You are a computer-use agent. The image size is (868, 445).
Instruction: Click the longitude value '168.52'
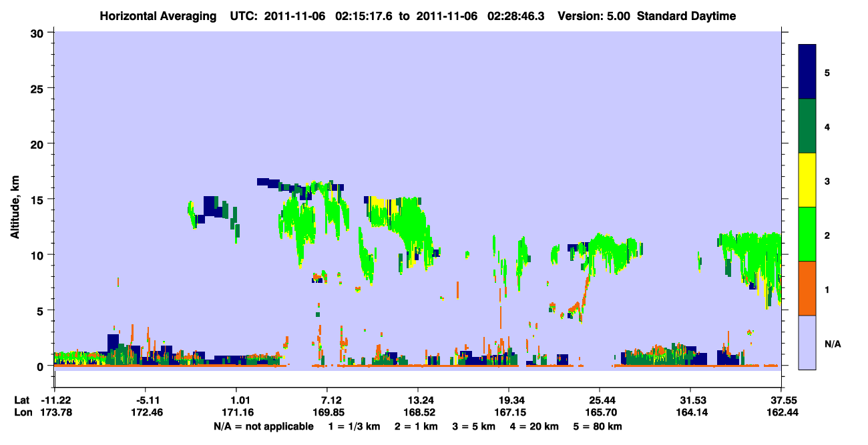[x=418, y=412]
